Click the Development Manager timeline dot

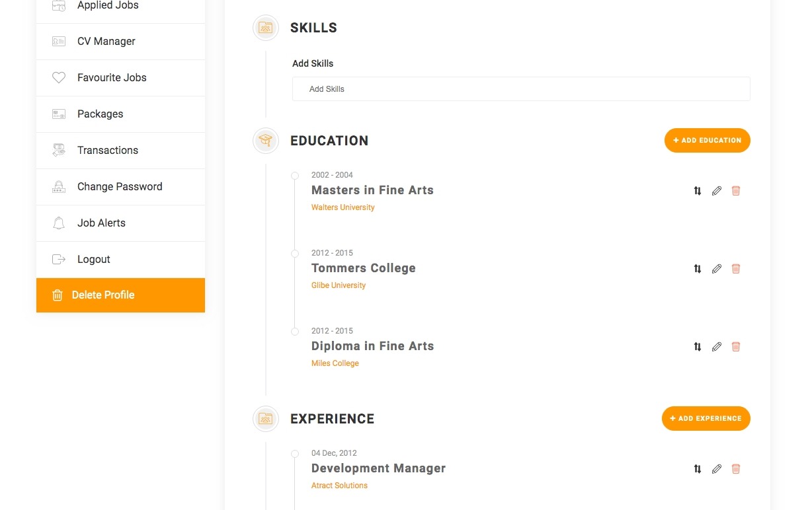coord(295,454)
